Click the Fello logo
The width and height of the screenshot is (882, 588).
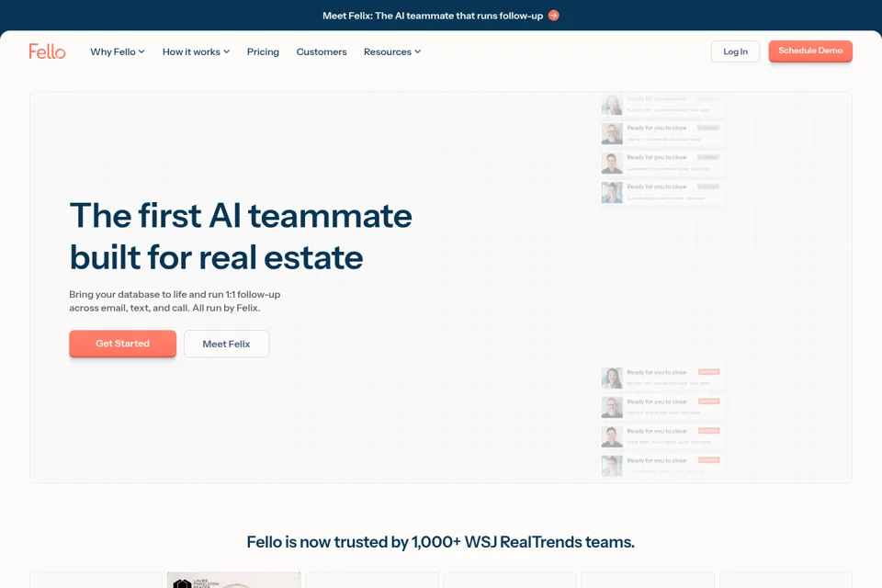tap(47, 51)
